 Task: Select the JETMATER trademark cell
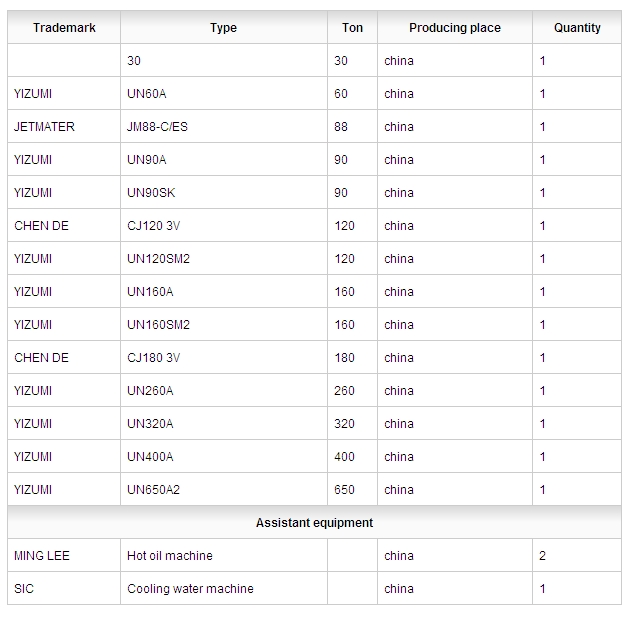click(x=64, y=126)
